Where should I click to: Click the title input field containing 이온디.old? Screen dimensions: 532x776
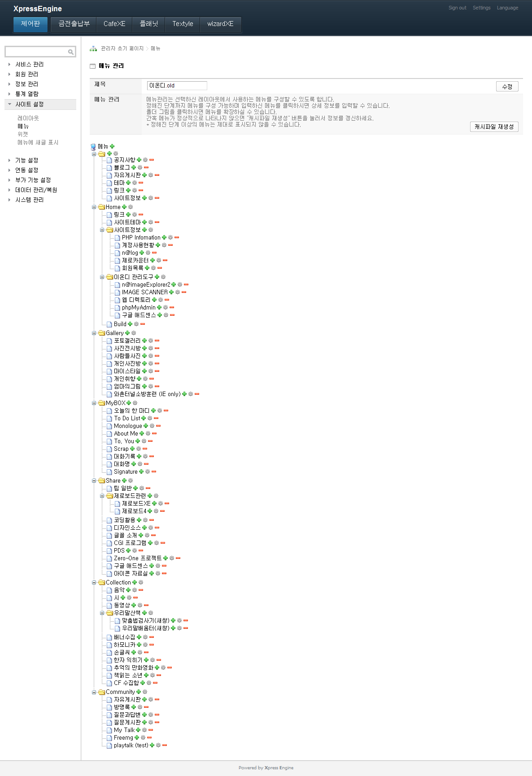[177, 85]
